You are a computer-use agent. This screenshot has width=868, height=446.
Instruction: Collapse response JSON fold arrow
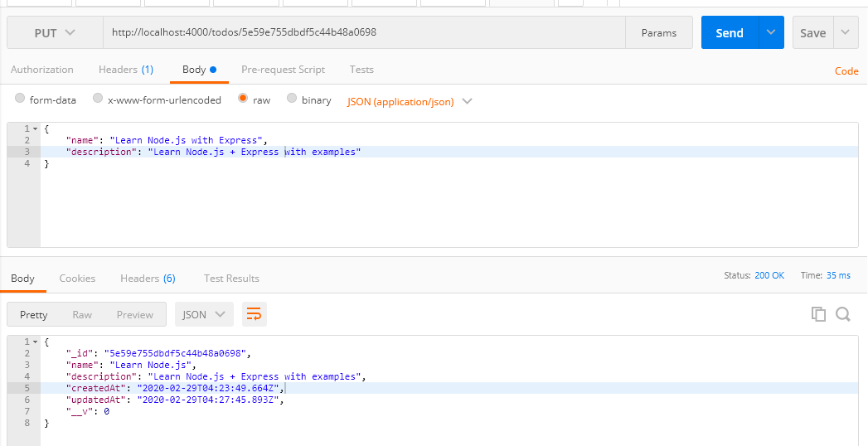pos(36,342)
